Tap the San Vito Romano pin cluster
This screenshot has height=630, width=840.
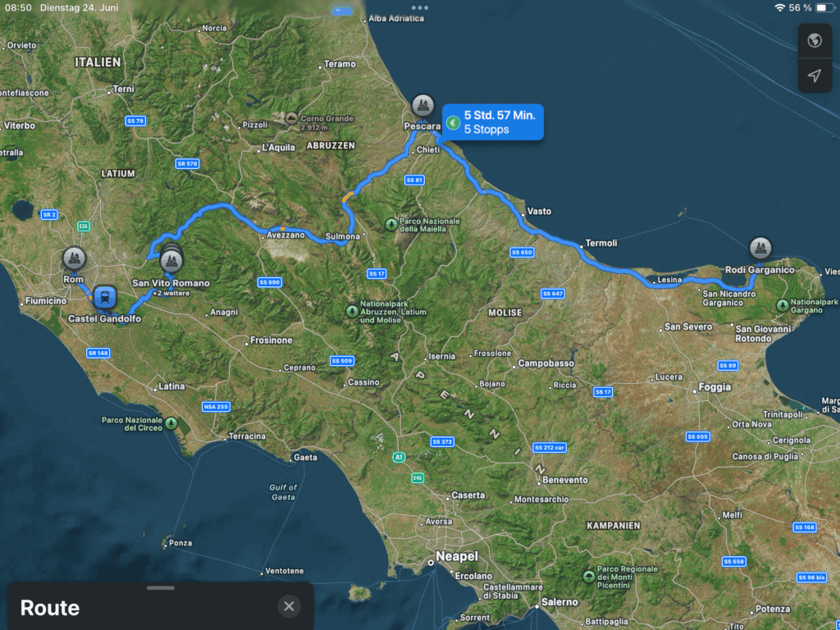171,260
